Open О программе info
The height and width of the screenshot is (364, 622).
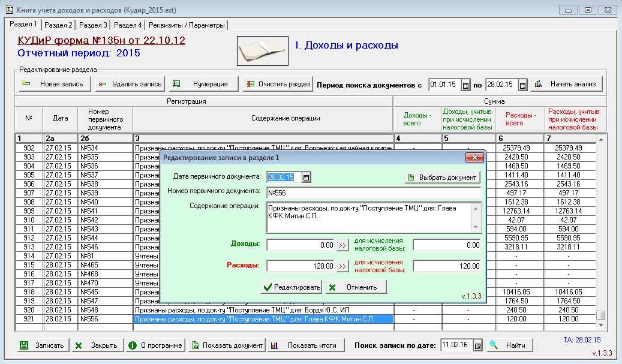point(155,345)
